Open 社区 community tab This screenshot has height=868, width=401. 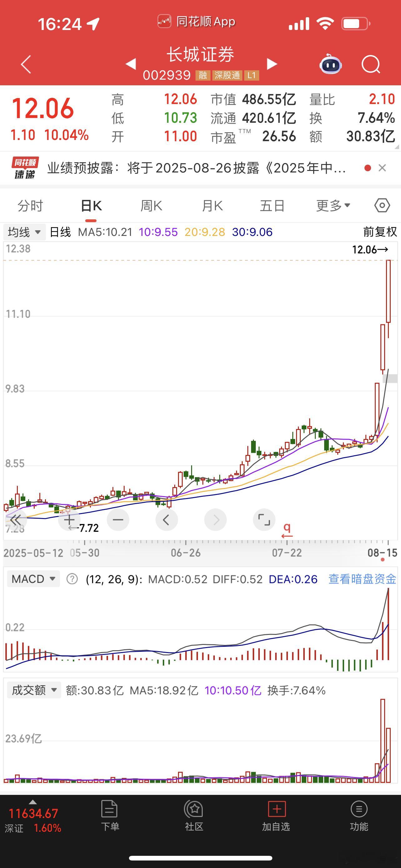tap(194, 816)
